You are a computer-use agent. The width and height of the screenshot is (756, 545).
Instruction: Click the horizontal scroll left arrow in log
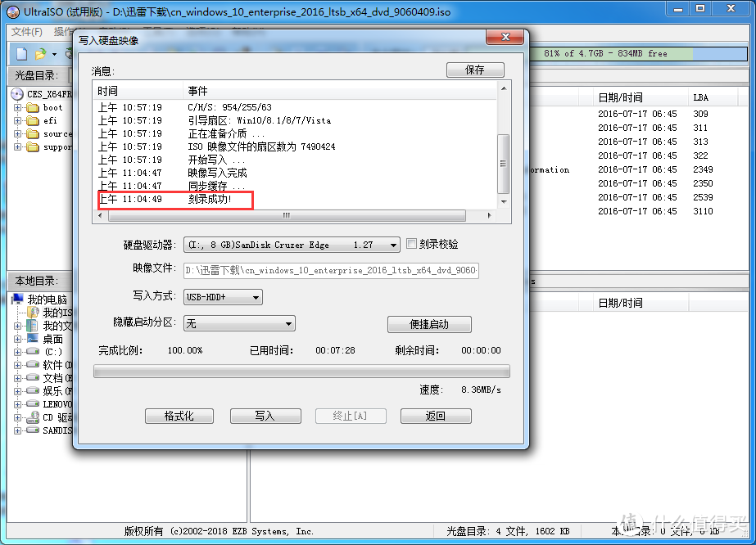pos(100,215)
